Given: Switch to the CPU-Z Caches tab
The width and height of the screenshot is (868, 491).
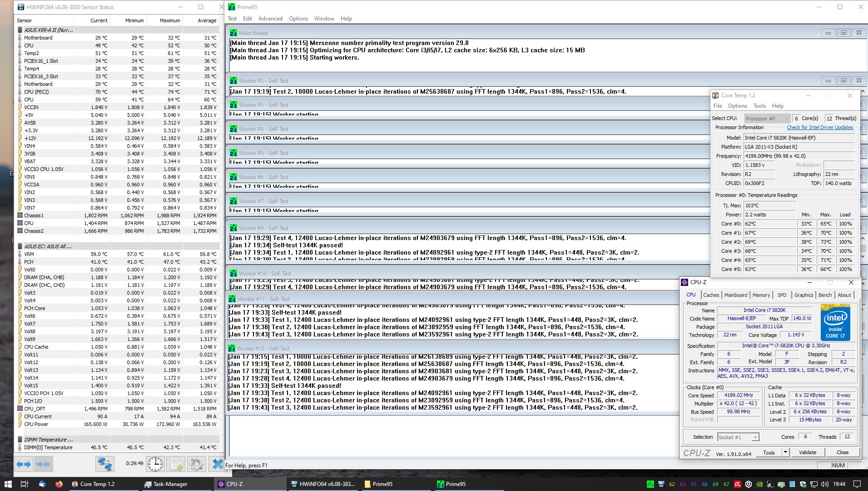Looking at the screenshot, I should click(711, 295).
